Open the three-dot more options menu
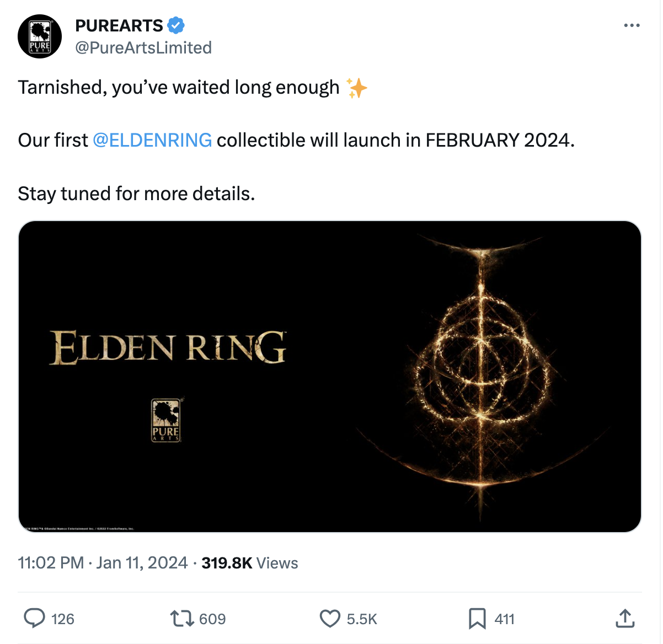 (x=632, y=25)
